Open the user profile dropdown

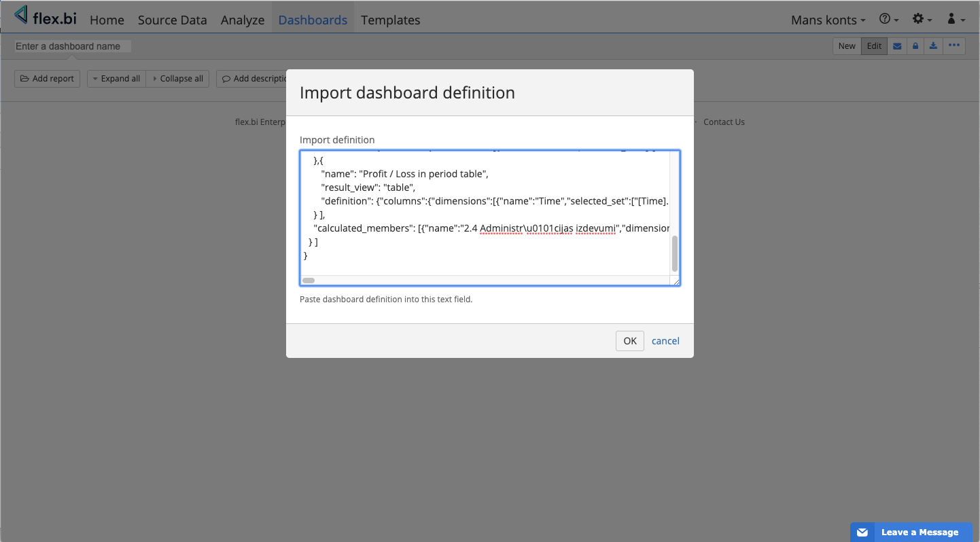956,20
